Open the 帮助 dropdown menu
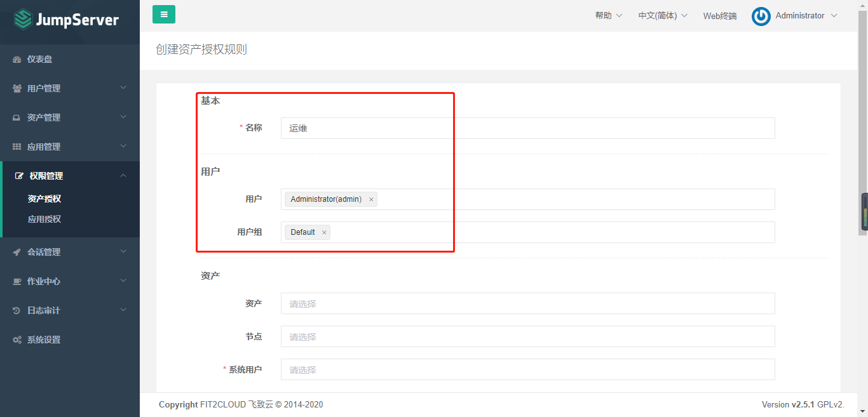The image size is (868, 417). point(609,16)
